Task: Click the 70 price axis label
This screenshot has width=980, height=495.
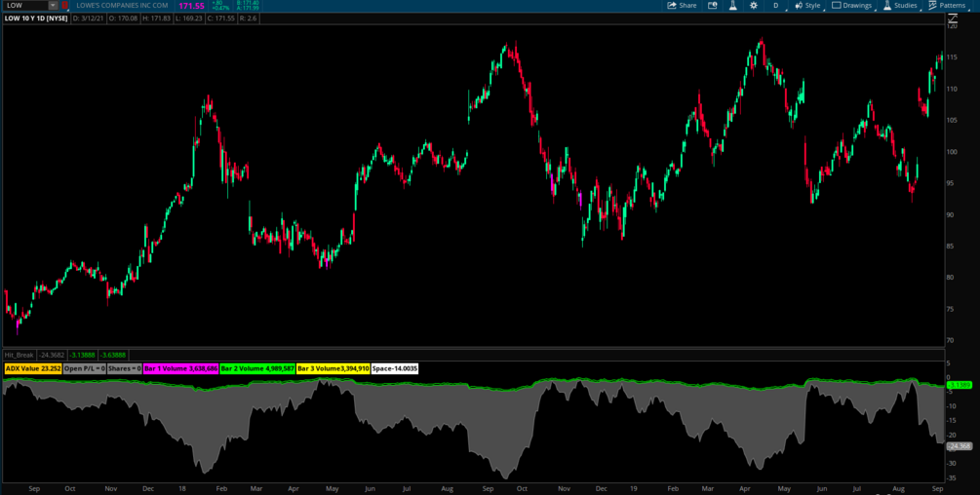Action: tap(951, 341)
